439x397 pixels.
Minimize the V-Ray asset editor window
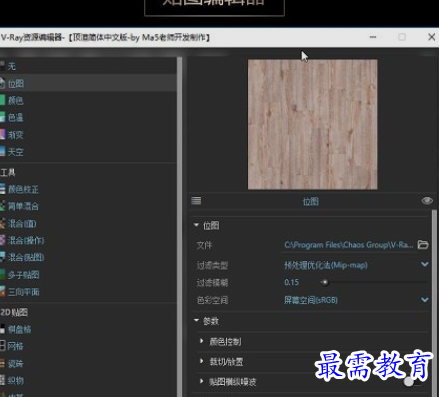pyautogui.click(x=373, y=37)
